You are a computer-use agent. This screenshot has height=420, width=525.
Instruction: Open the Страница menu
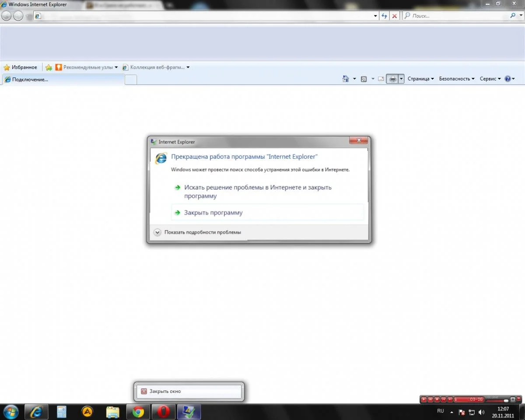421,79
